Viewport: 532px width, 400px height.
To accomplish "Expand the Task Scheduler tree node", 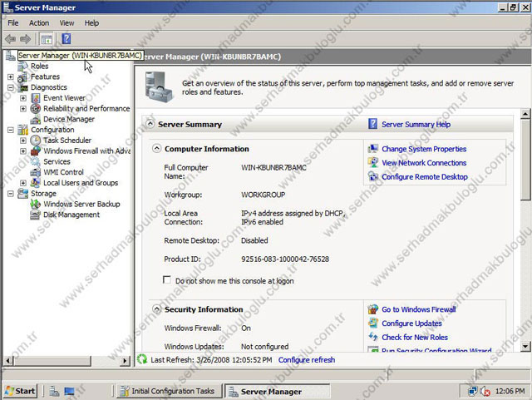I will tap(23, 141).
